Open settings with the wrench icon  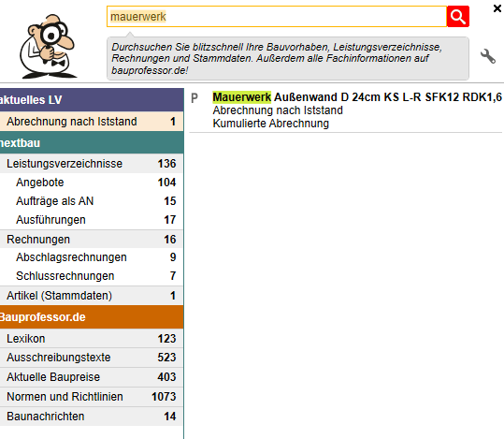click(x=488, y=56)
